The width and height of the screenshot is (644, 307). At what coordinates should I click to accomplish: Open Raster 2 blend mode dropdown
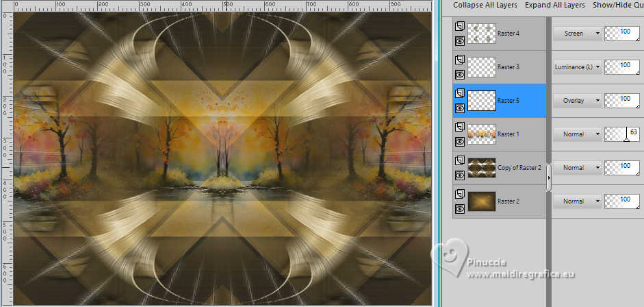coord(577,201)
